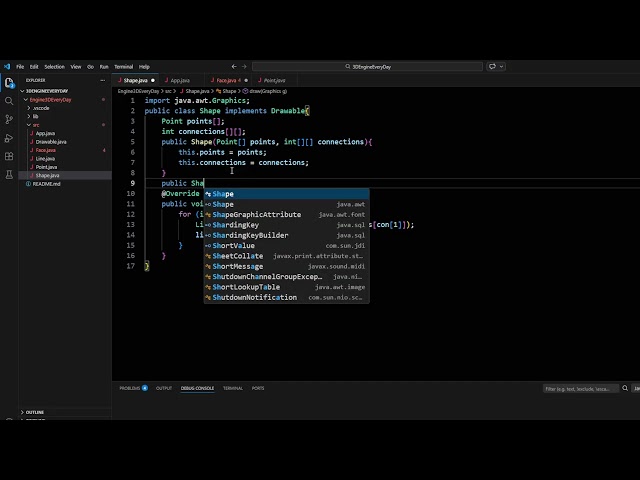
Task: Open the Extensions view
Action: (x=9, y=156)
